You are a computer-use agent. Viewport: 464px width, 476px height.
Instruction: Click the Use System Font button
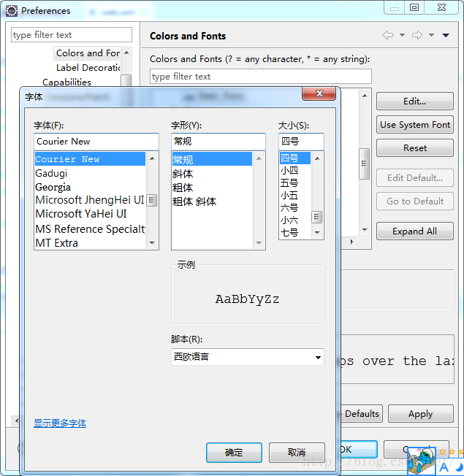(415, 124)
